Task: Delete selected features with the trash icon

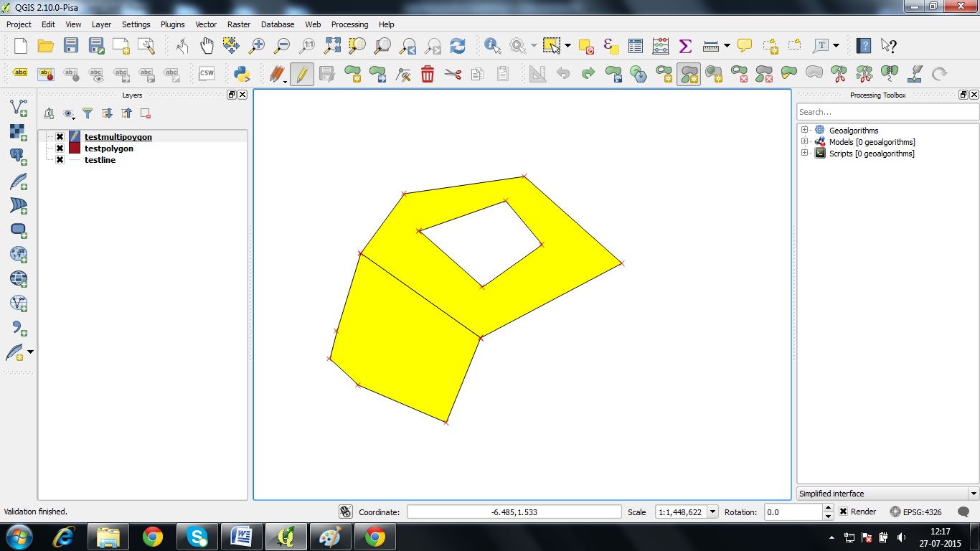Action: [x=428, y=73]
